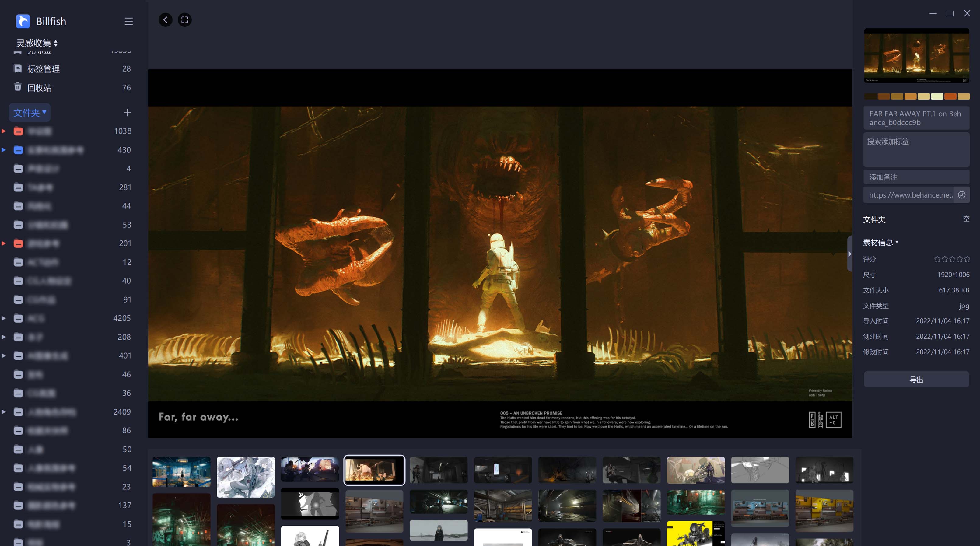Expand the folder with 401 items
980x546 pixels.
click(3, 356)
